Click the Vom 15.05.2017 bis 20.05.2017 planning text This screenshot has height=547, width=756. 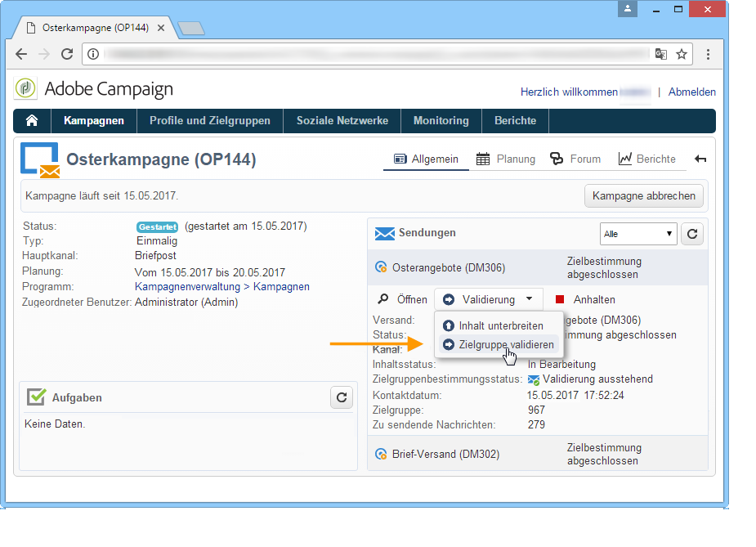tap(210, 272)
